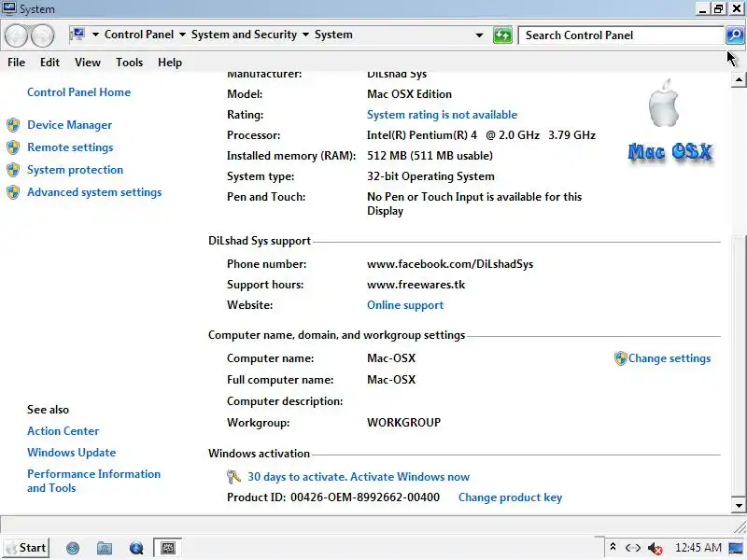Click the Back navigation arrow button
Image resolution: width=747 pixels, height=560 pixels.
(16, 35)
